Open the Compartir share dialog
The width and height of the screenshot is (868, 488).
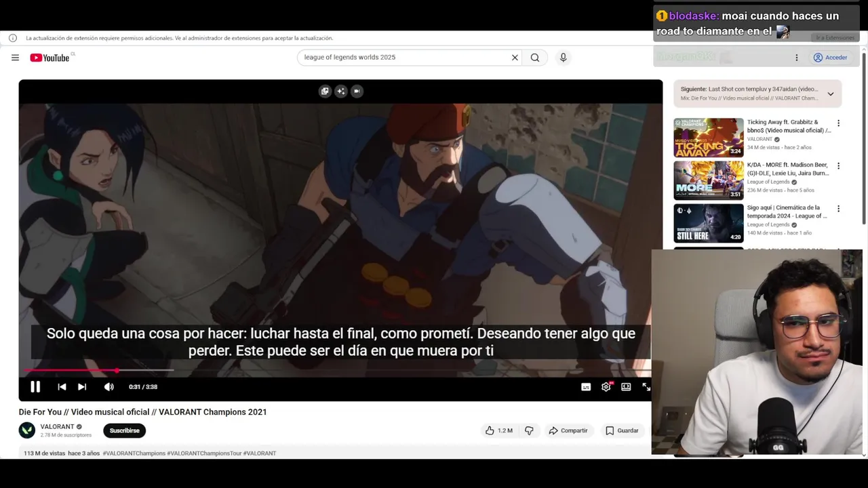click(x=568, y=430)
